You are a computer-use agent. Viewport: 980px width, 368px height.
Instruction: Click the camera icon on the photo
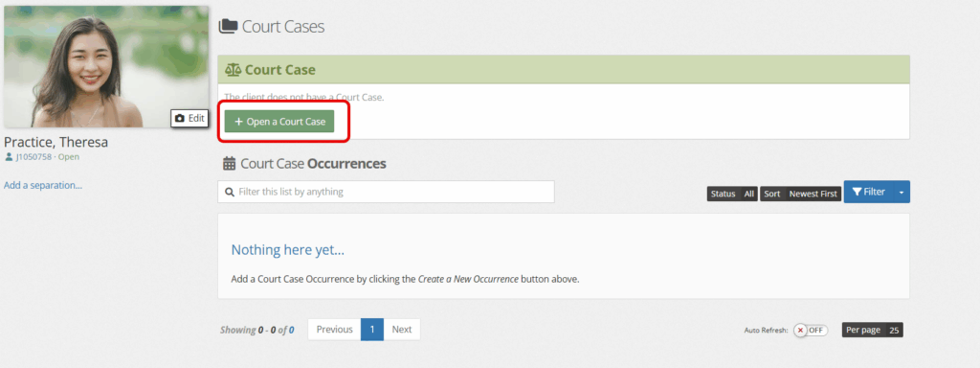180,118
